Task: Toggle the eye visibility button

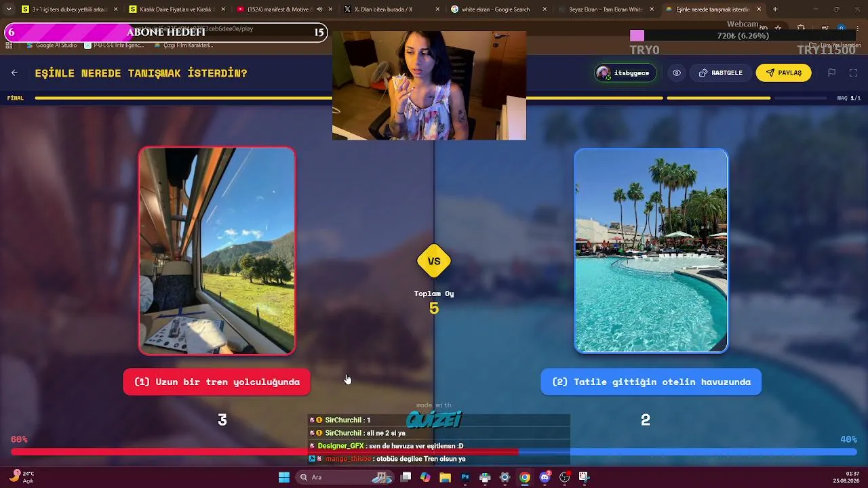Action: [677, 73]
